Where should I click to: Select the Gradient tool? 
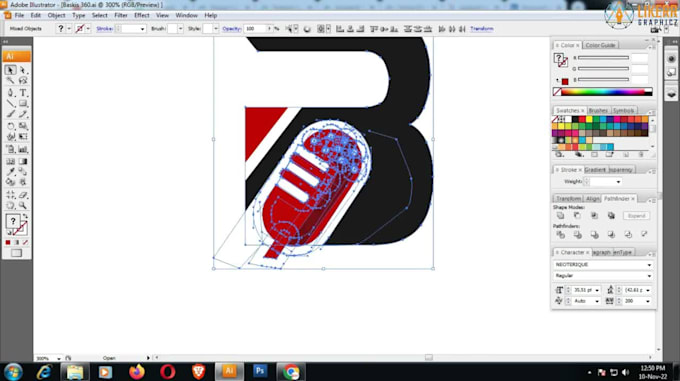(23, 161)
